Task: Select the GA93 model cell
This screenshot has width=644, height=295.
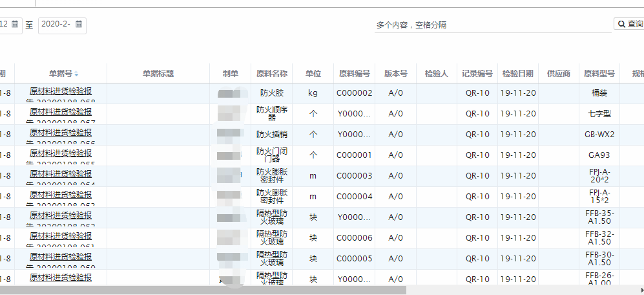Action: pos(599,155)
